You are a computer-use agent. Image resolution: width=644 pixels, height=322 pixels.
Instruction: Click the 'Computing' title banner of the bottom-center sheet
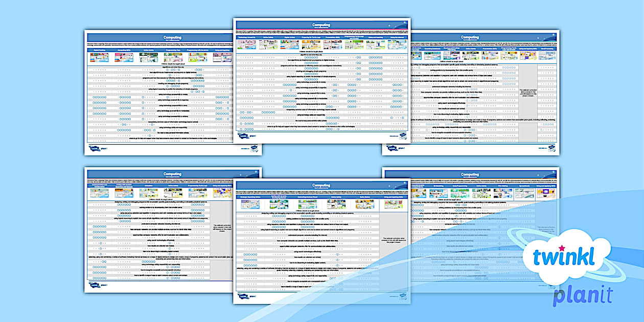(322, 186)
